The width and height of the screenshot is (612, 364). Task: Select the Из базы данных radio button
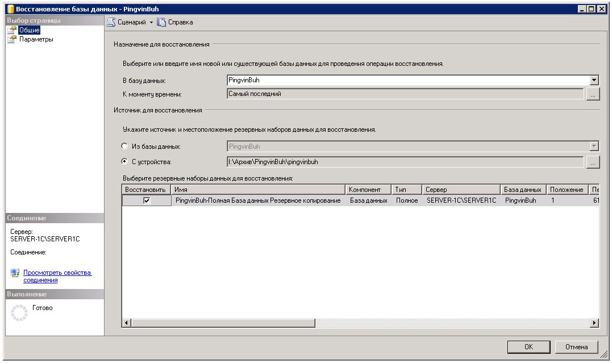point(124,147)
